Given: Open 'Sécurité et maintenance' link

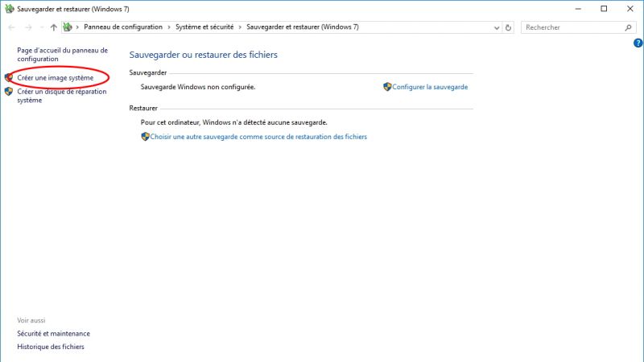Looking at the screenshot, I should (53, 334).
